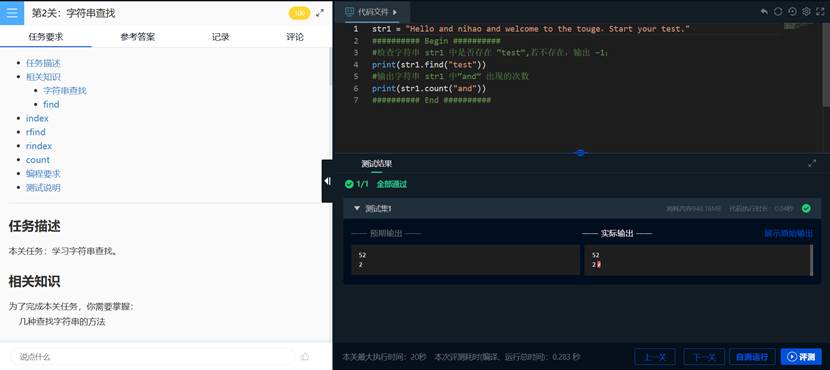The height and width of the screenshot is (370, 830).
Task: Click the End comment line
Action: pyautogui.click(x=431, y=100)
